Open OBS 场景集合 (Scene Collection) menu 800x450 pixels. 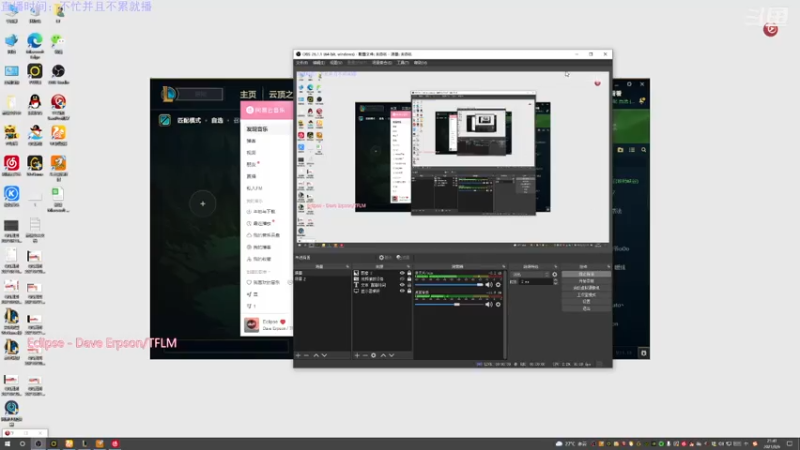[x=382, y=63]
